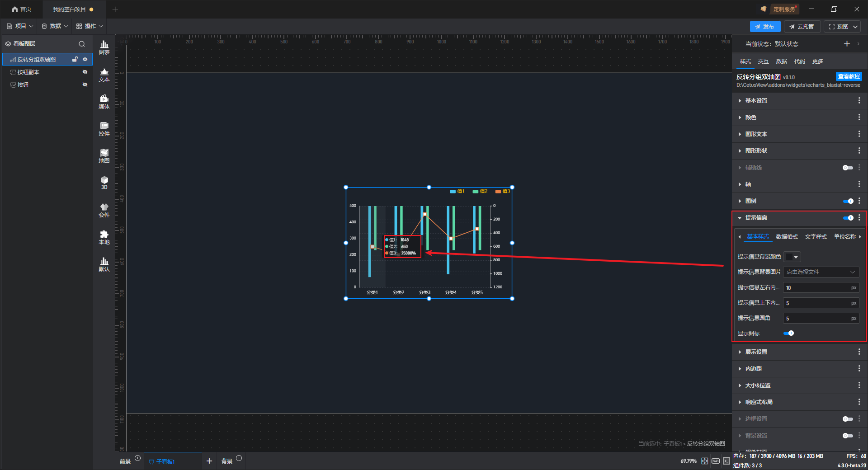The width and height of the screenshot is (868, 470).
Task: Toggle visibility of 按钮副本 layer
Action: [85, 72]
